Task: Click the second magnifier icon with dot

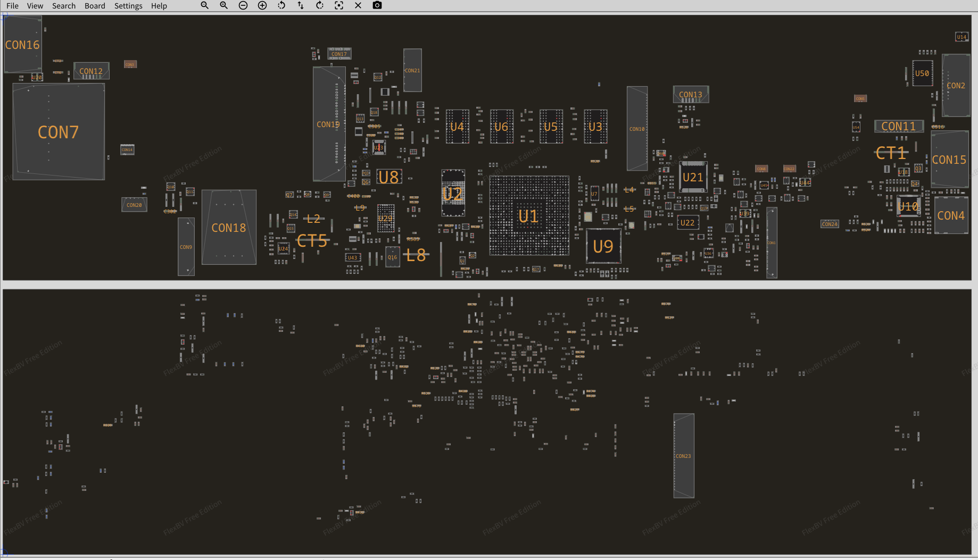Action: (224, 5)
